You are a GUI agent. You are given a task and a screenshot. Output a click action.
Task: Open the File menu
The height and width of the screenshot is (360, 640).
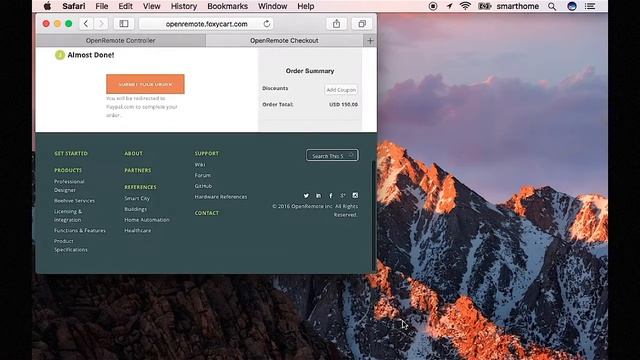pos(102,6)
